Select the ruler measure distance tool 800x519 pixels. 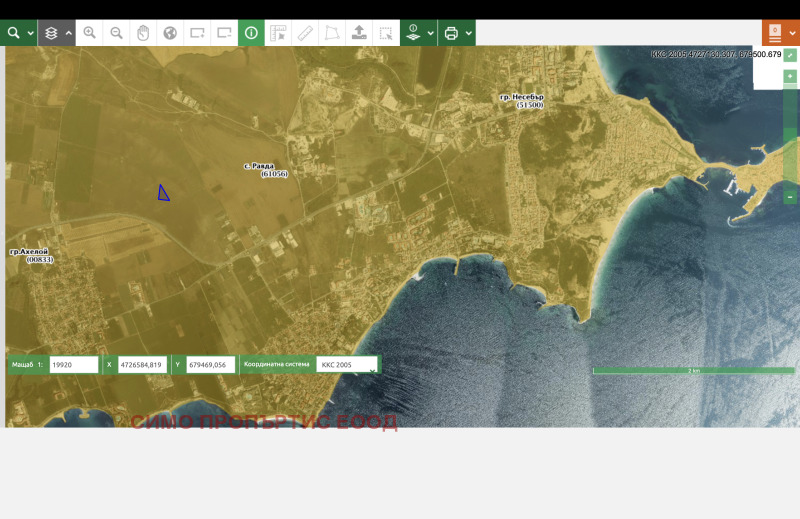point(305,33)
